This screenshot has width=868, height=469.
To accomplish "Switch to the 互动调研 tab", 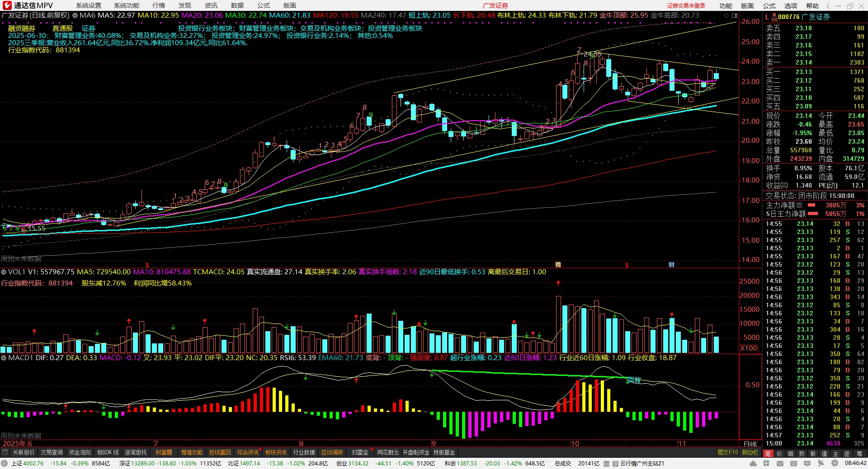I will tap(332, 452).
